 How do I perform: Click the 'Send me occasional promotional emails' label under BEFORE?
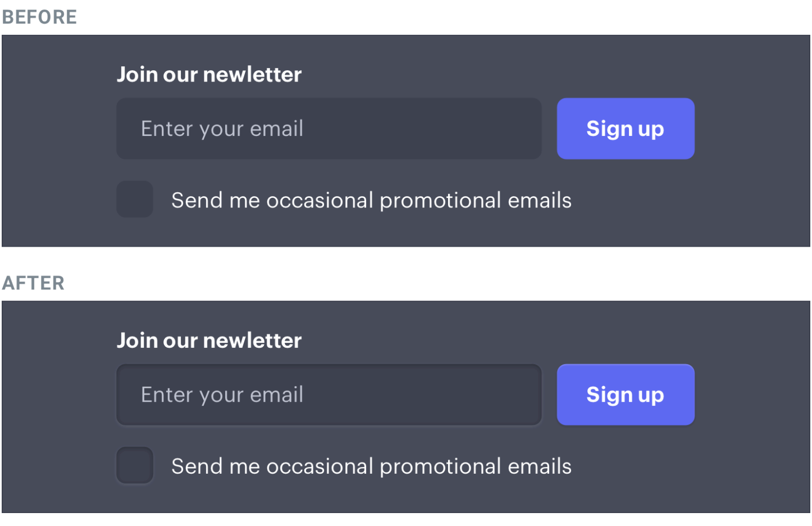click(371, 201)
